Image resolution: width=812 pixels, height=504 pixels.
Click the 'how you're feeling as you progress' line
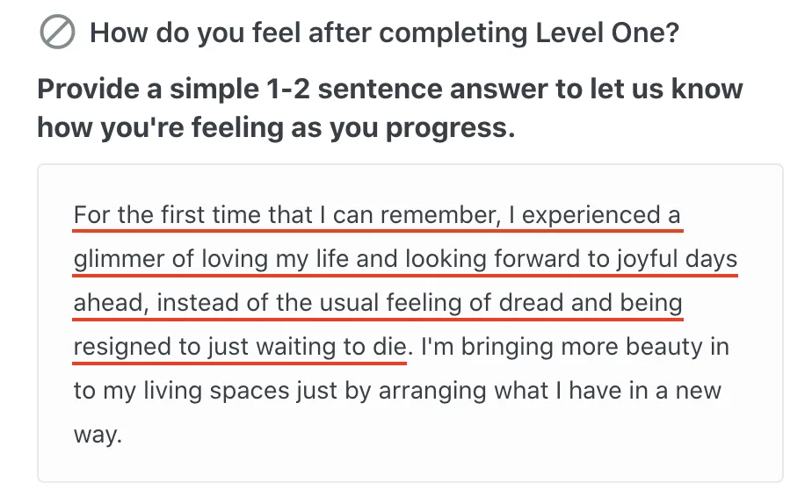click(x=276, y=127)
